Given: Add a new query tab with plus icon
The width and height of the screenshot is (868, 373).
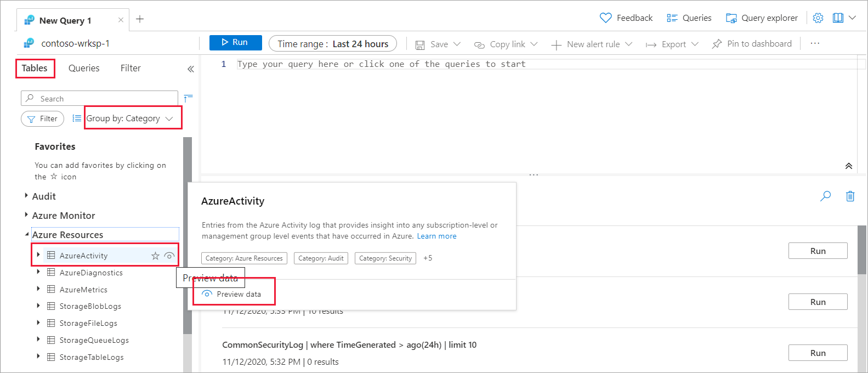Looking at the screenshot, I should point(140,19).
